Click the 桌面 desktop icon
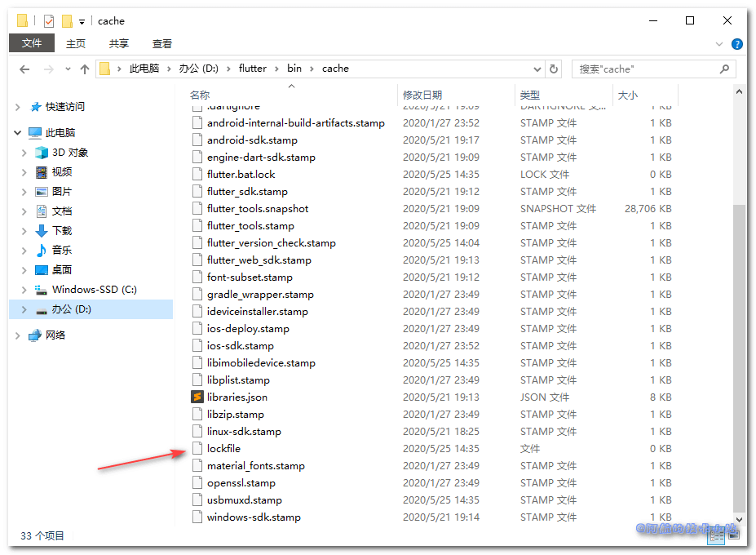 tap(42, 270)
